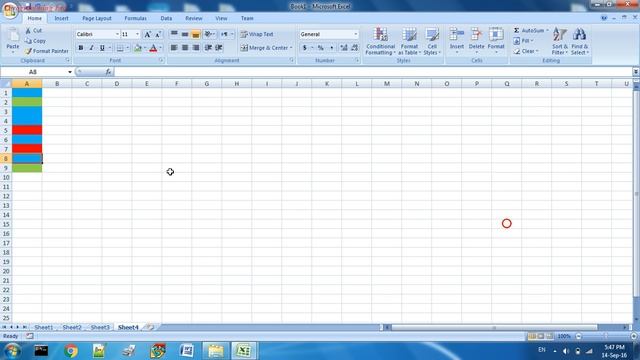The image size is (640, 360).
Task: Shrink font size with Shrink Font icon
Action: click(x=158, y=34)
